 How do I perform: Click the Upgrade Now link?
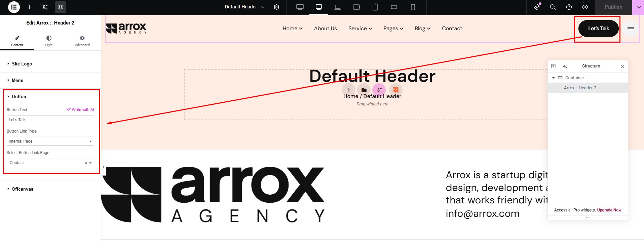609,210
